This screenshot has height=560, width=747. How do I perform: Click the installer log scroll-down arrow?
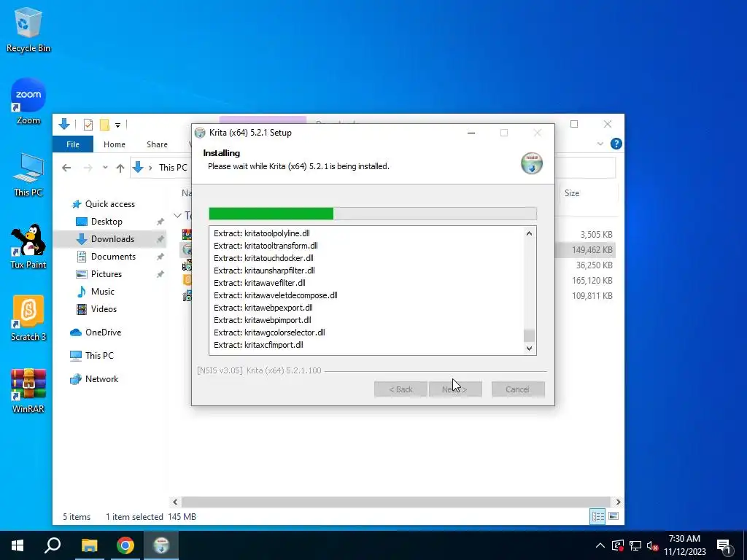[529, 349]
